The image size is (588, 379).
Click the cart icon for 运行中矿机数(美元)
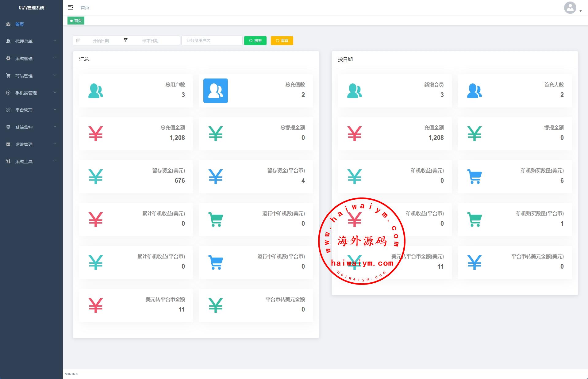coord(215,220)
